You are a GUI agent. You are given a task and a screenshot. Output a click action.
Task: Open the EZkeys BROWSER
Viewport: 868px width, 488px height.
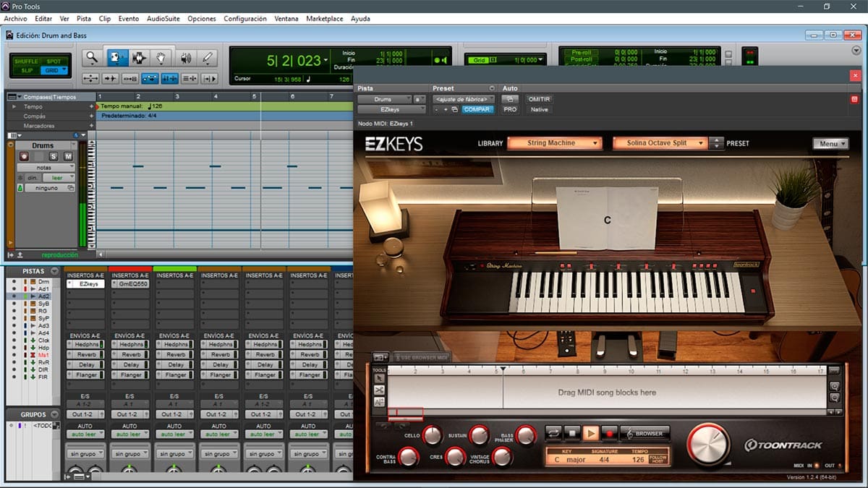point(644,433)
